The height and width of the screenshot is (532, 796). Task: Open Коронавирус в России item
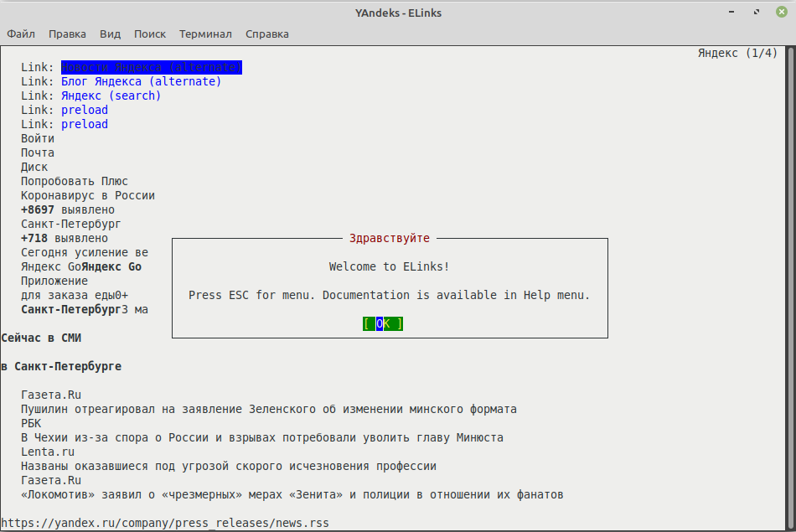point(88,195)
